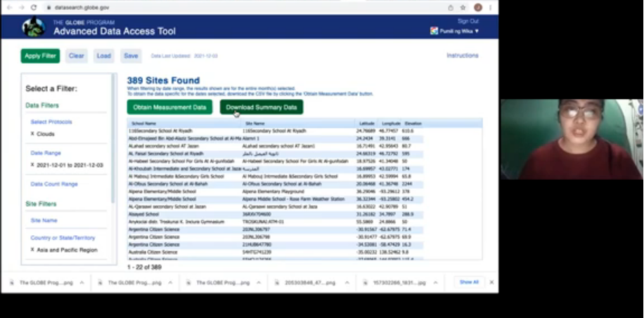Select Argentina Citizen Science 21HUB647780 row
The height and width of the screenshot is (318, 644).
(x=275, y=244)
